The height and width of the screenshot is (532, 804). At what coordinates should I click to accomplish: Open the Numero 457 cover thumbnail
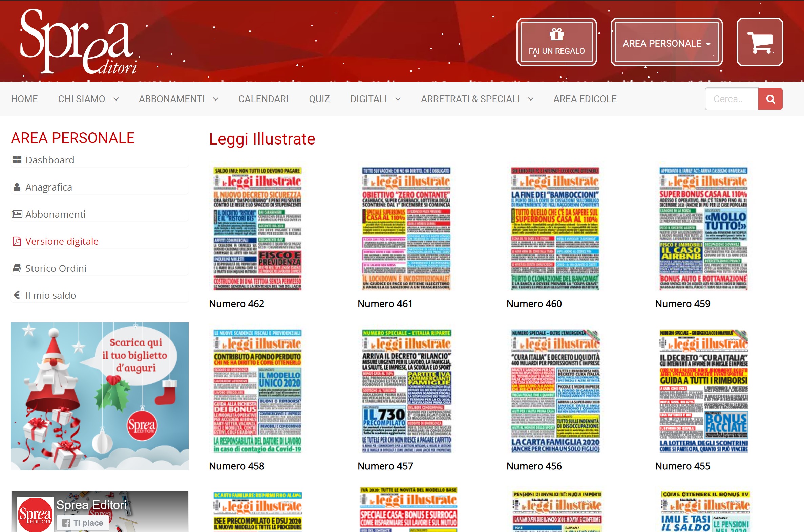pyautogui.click(x=406, y=391)
